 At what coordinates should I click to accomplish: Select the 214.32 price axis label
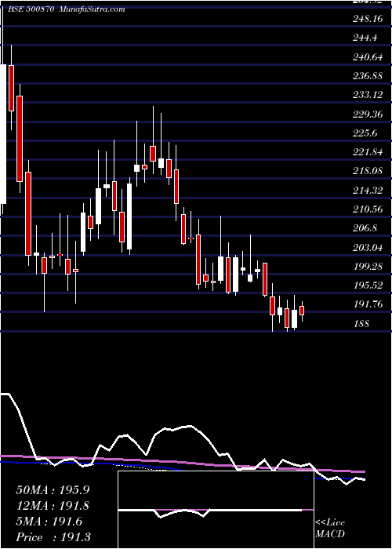coord(368,190)
